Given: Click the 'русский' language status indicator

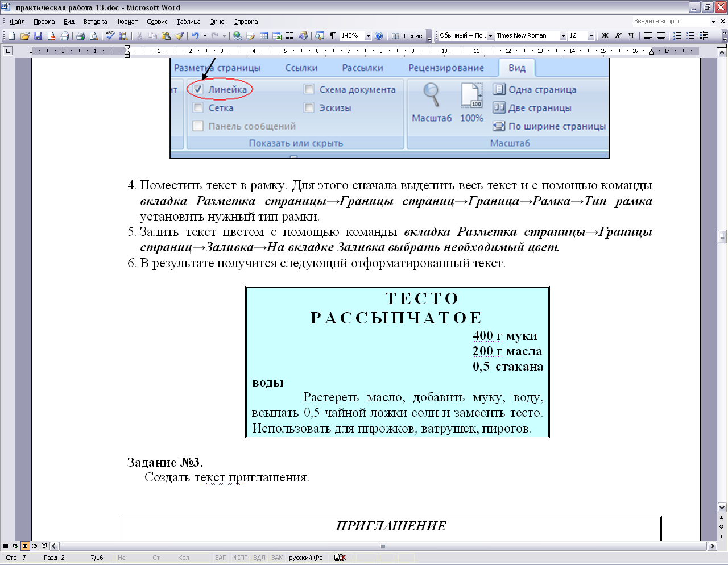Looking at the screenshot, I should (306, 558).
